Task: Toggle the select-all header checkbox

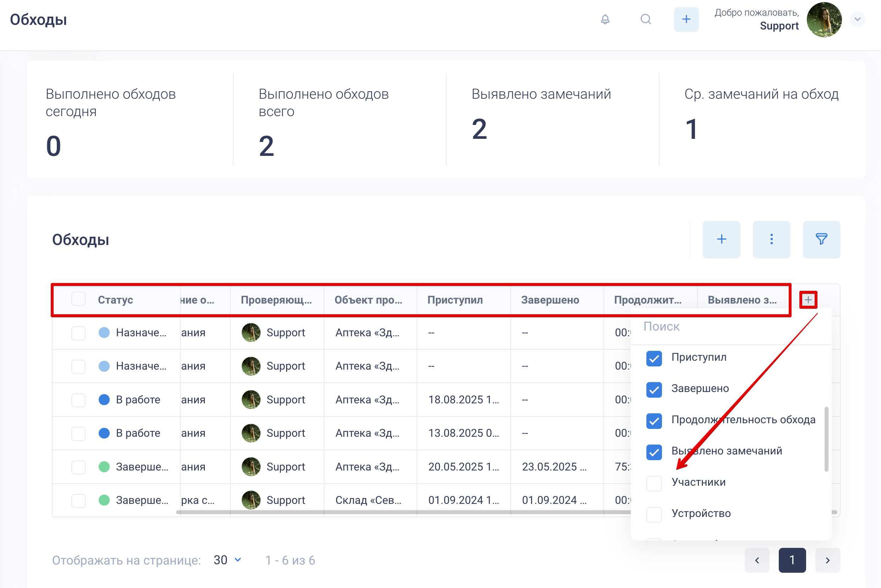Action: (x=78, y=299)
